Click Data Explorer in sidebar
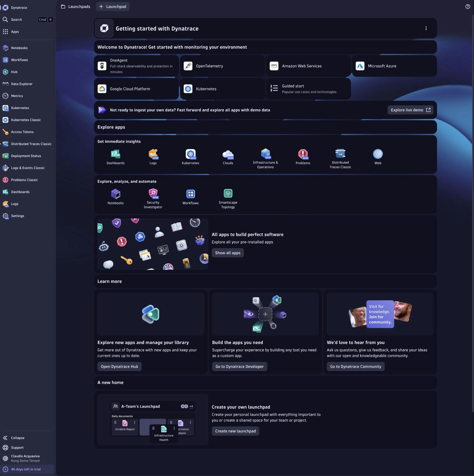This screenshot has height=476, width=474. [x=22, y=84]
